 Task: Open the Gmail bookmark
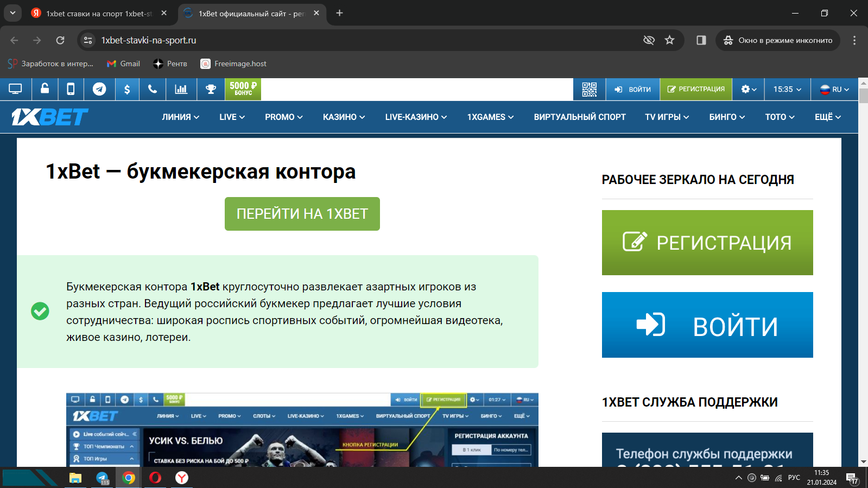(124, 64)
